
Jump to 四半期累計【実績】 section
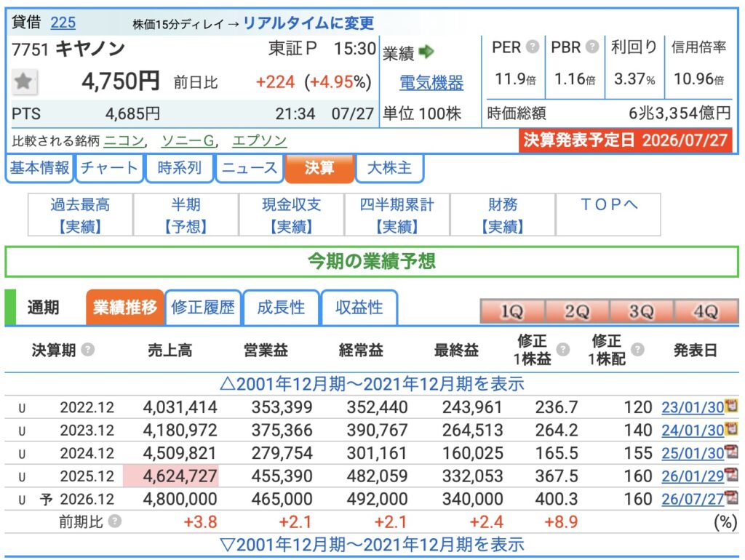pyautogui.click(x=397, y=215)
